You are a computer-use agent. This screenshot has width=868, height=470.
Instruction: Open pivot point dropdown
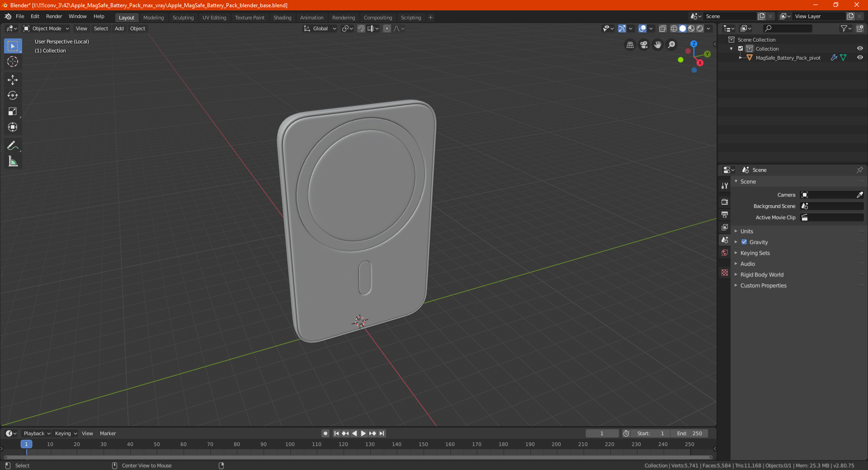click(347, 28)
